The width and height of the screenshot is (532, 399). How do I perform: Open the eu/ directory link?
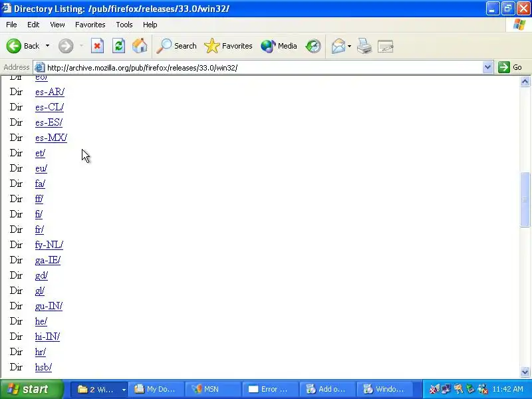41,168
